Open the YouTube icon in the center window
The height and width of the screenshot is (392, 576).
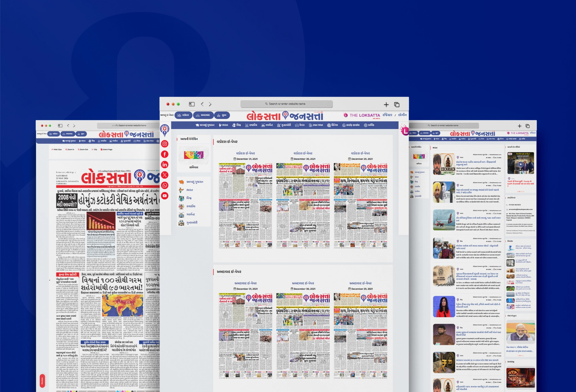165,196
